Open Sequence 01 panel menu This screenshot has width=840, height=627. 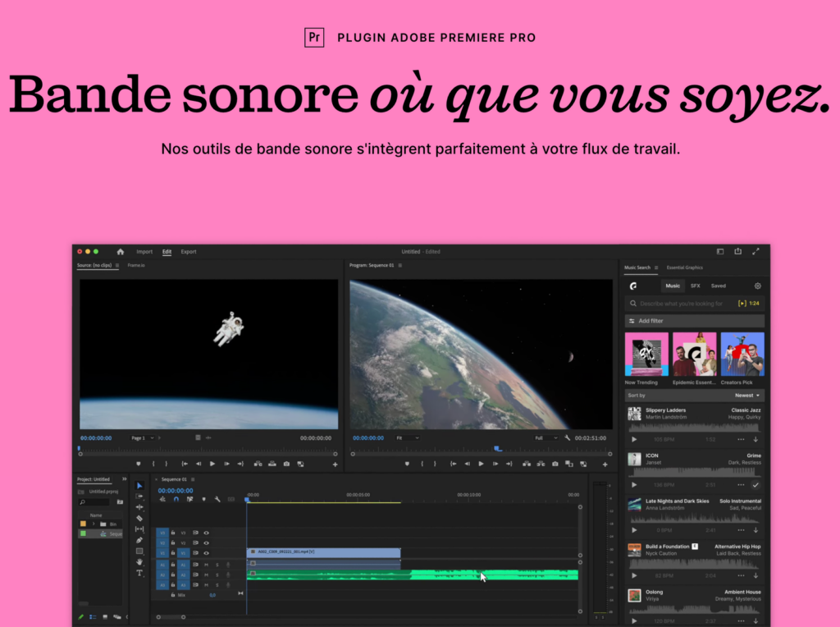[193, 479]
